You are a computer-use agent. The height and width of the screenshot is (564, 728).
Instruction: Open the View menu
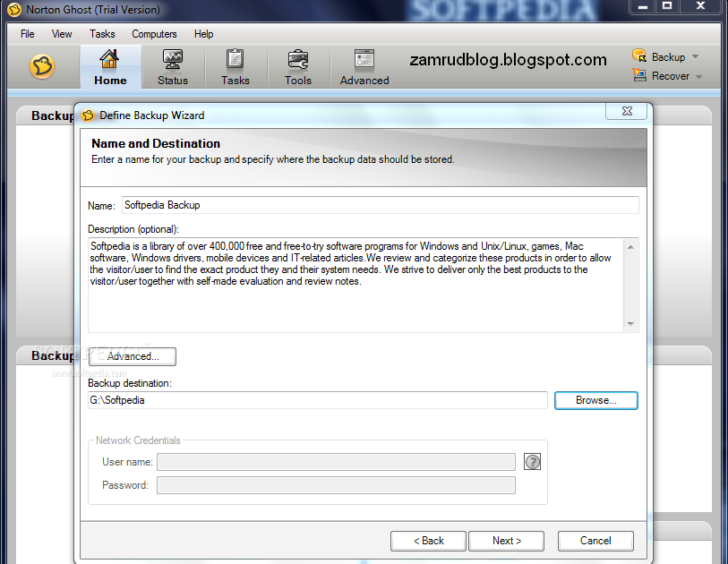(x=62, y=34)
